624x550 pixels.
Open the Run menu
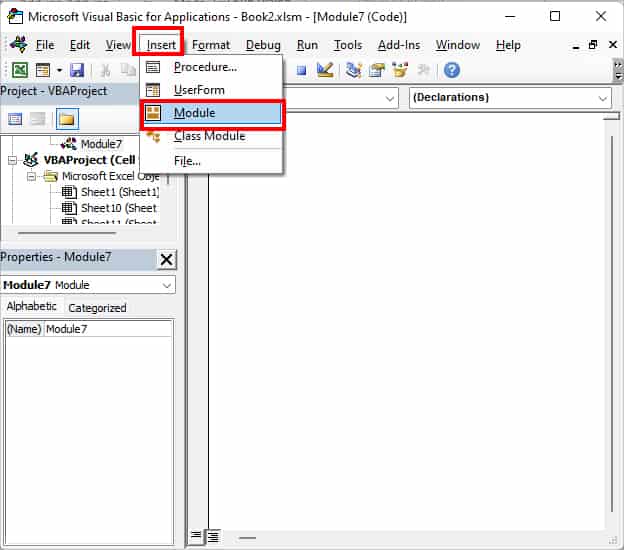point(307,45)
